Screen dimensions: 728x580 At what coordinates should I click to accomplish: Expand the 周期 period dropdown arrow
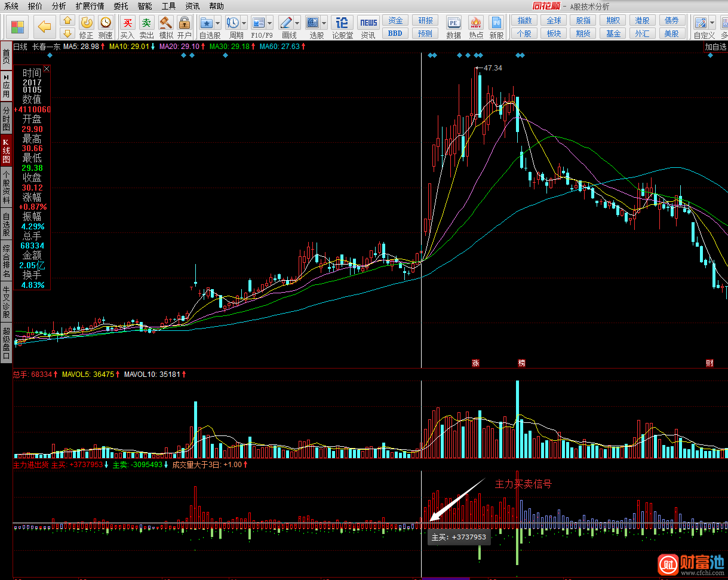[244, 23]
